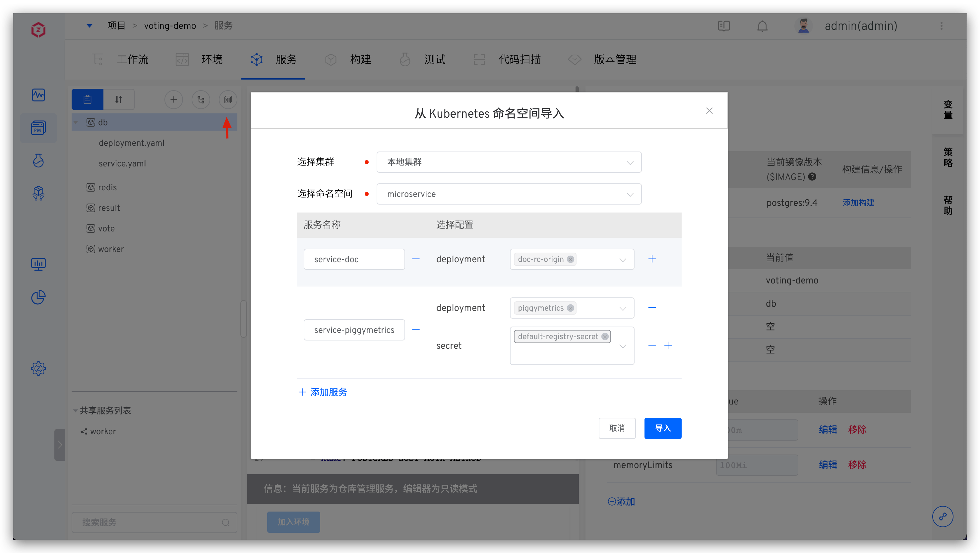Viewport: 980px width, 553px height.
Task: Open the 选择集群 cluster dropdown
Action: tap(509, 162)
